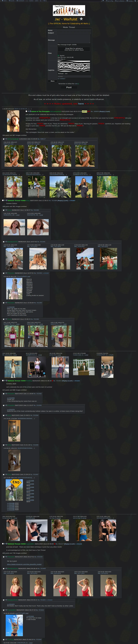Select the checkbox of Waifuist Thread #2660

3,200
